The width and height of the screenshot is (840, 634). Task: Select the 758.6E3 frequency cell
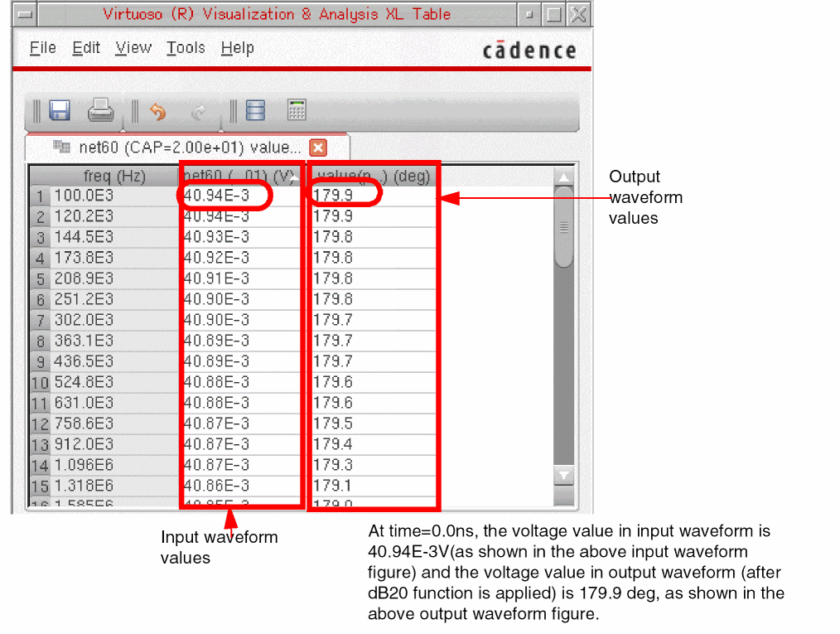114,423
